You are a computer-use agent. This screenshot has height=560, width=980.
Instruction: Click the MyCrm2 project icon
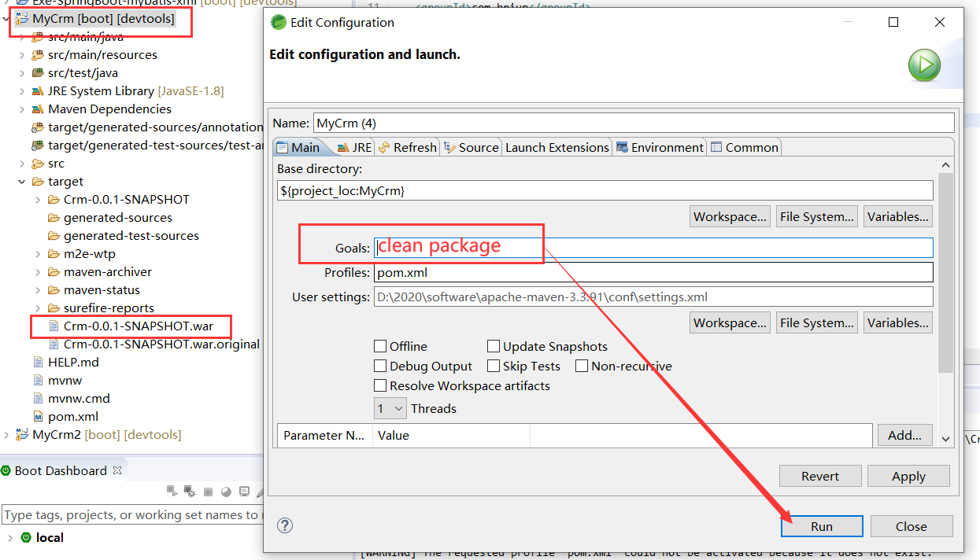pyautogui.click(x=22, y=434)
